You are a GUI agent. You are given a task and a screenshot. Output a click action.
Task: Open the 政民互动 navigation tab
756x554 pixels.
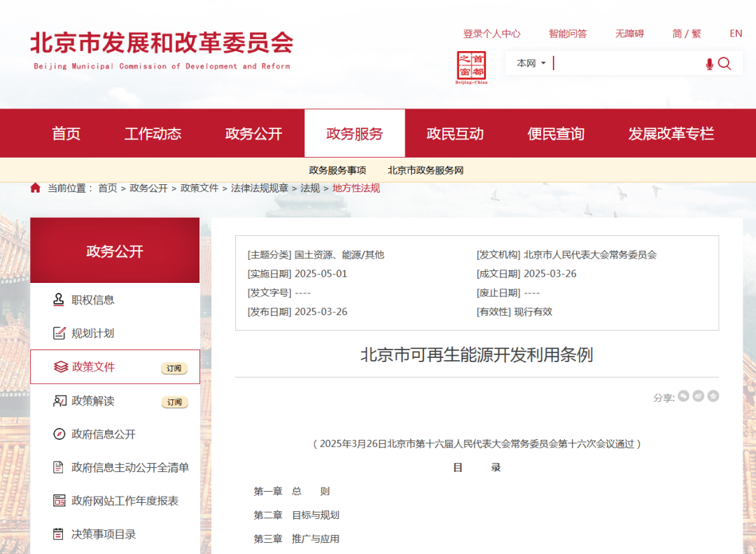[x=455, y=133]
